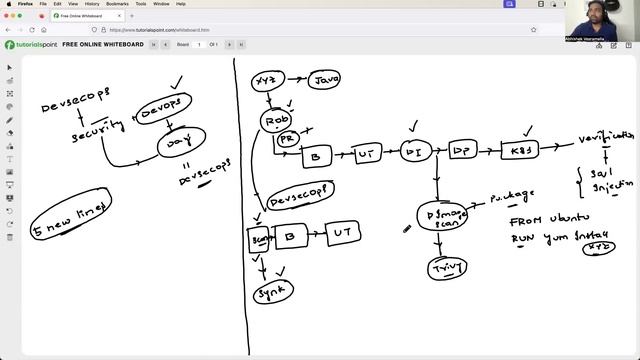Close the Free Online Whiteboard tab
Screen dimensions: 640x360
[x=119, y=16]
